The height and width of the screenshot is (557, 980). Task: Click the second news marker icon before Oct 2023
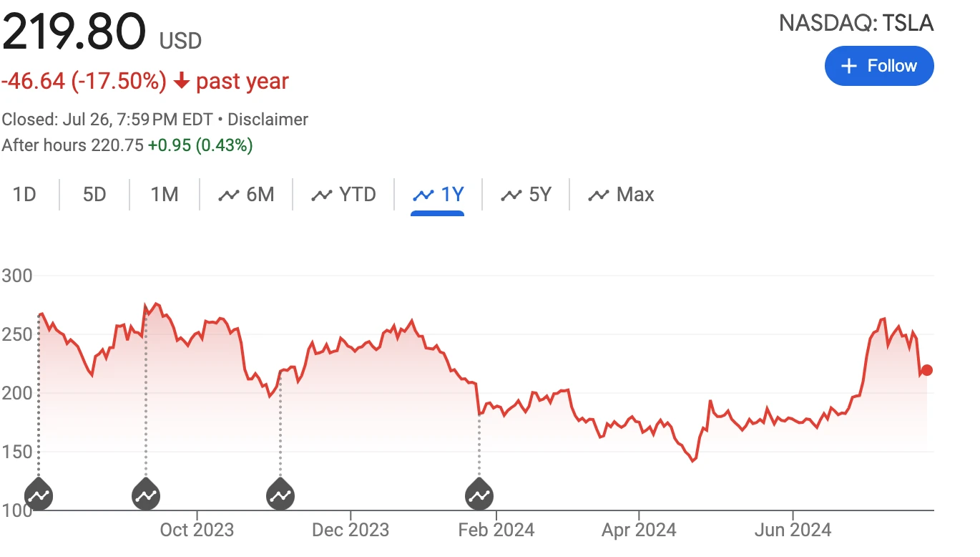tap(146, 495)
